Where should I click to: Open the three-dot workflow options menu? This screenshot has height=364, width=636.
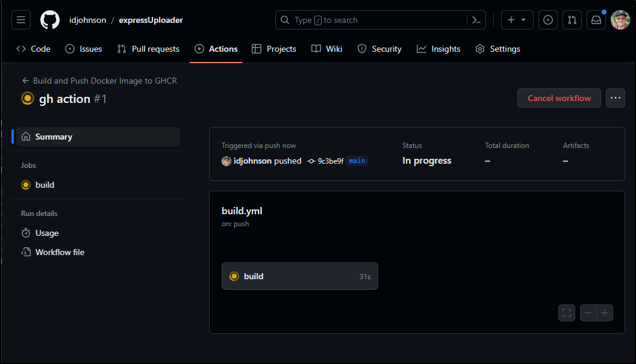point(616,98)
